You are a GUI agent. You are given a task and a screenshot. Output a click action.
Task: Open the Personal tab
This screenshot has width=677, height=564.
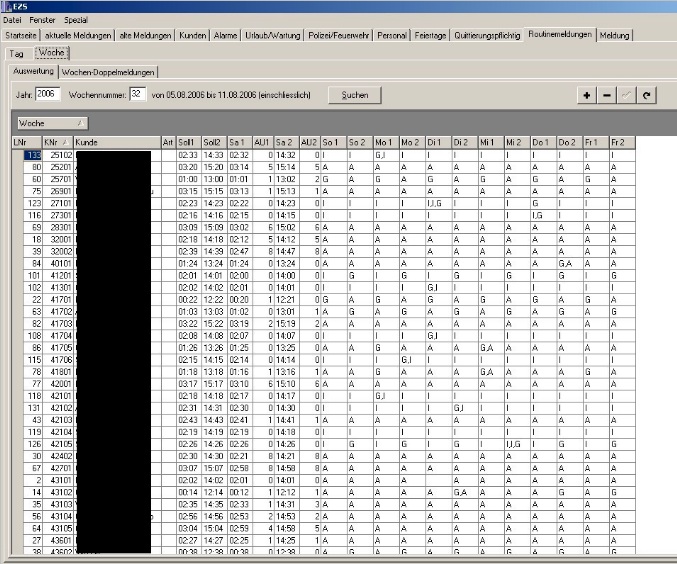click(392, 35)
